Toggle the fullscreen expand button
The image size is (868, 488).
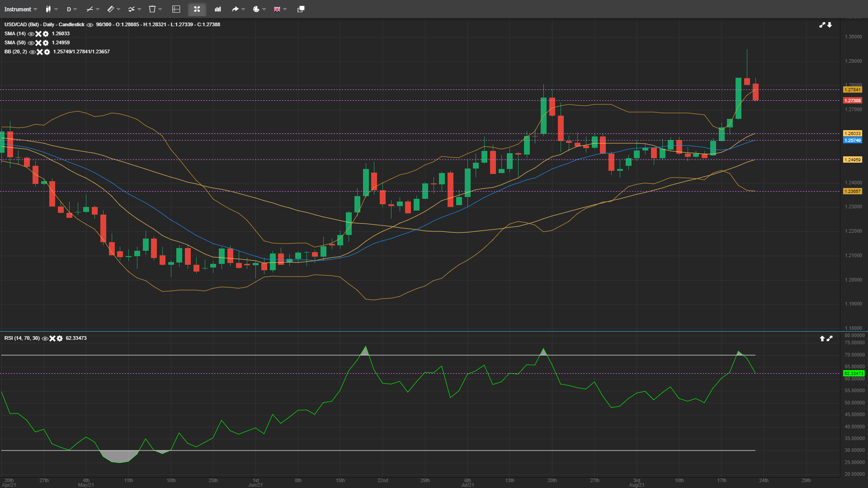[x=197, y=9]
